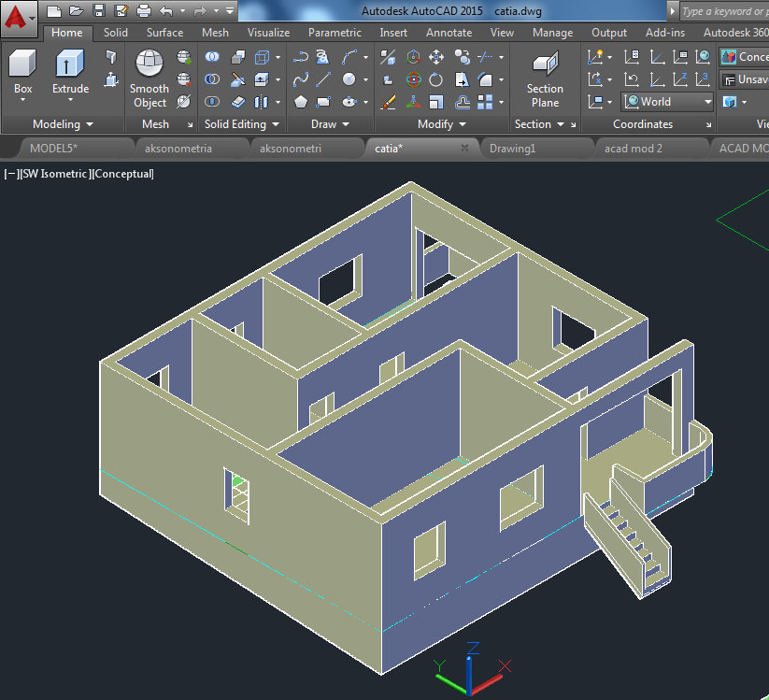Click the keyword search field

pos(724,11)
